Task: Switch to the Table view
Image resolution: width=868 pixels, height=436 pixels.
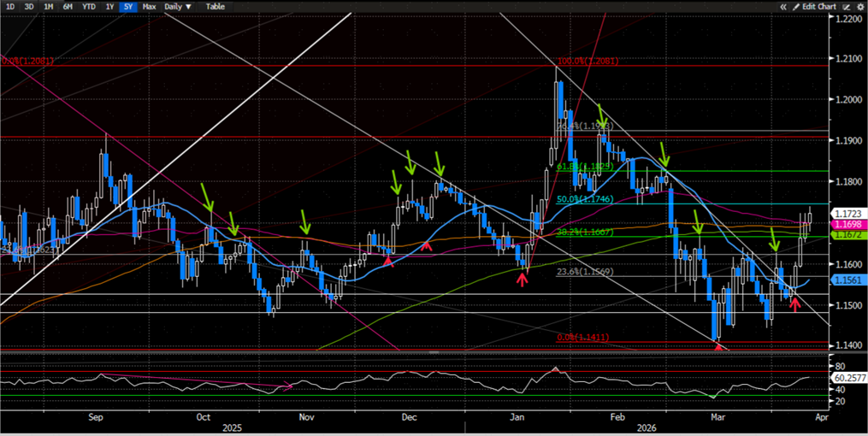Action: click(x=216, y=7)
